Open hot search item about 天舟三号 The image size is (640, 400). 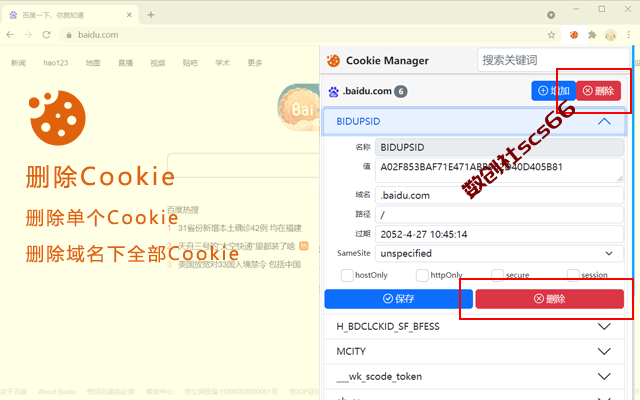[x=236, y=246]
